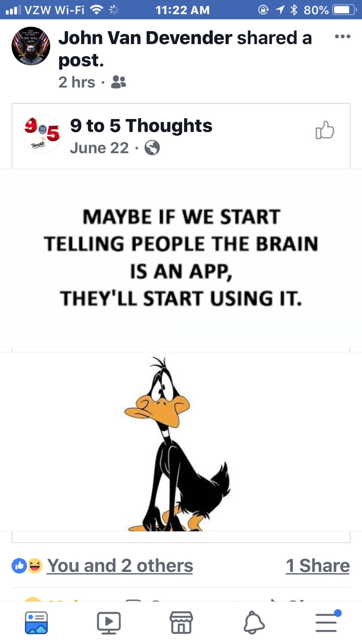Switch to the Watch video tab
The height and width of the screenshot is (644, 362).
tap(109, 623)
